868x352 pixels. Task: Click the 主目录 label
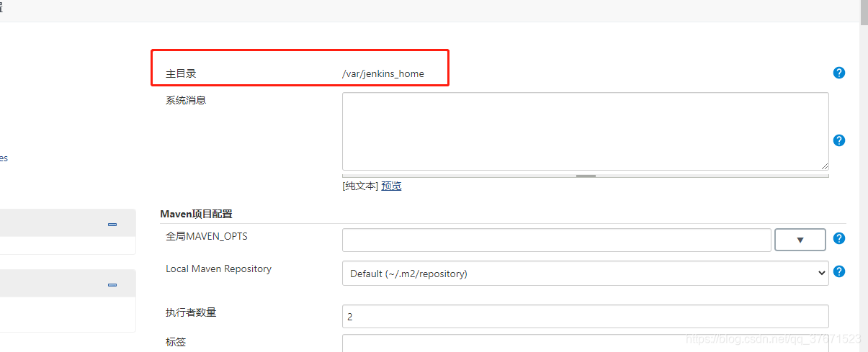(x=181, y=73)
